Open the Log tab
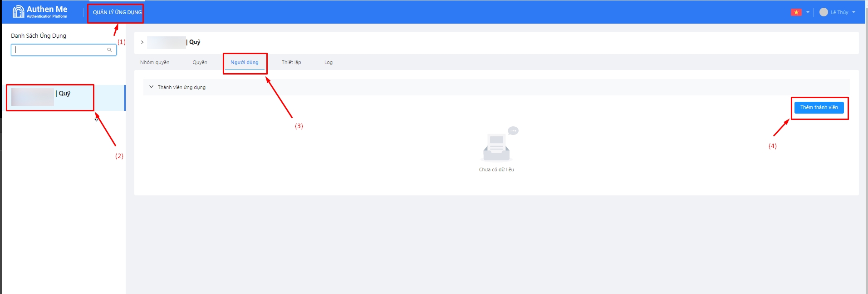 [x=329, y=62]
